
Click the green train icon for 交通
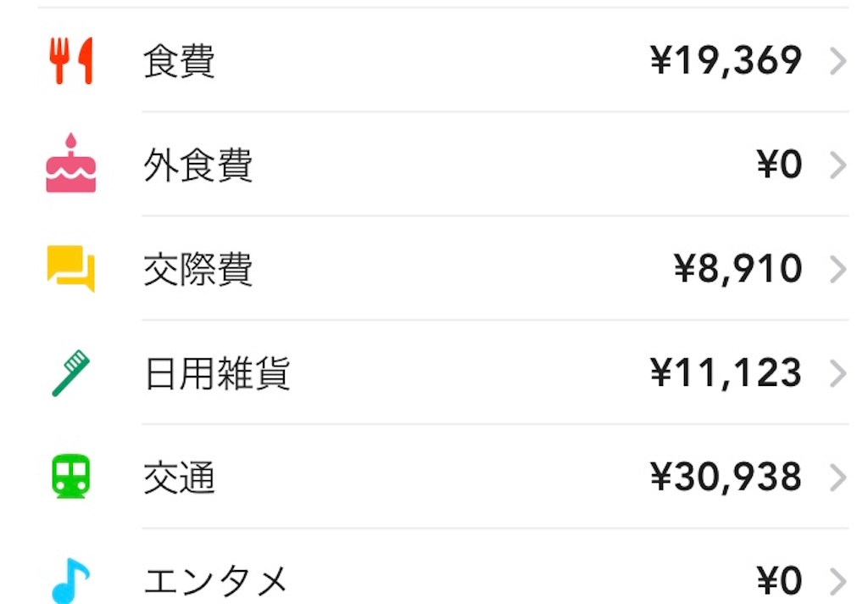coord(71,477)
